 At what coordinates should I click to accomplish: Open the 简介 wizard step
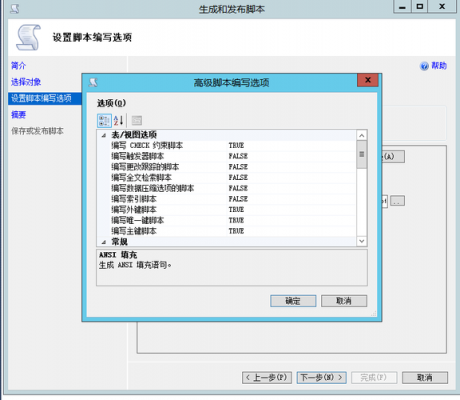[x=18, y=66]
